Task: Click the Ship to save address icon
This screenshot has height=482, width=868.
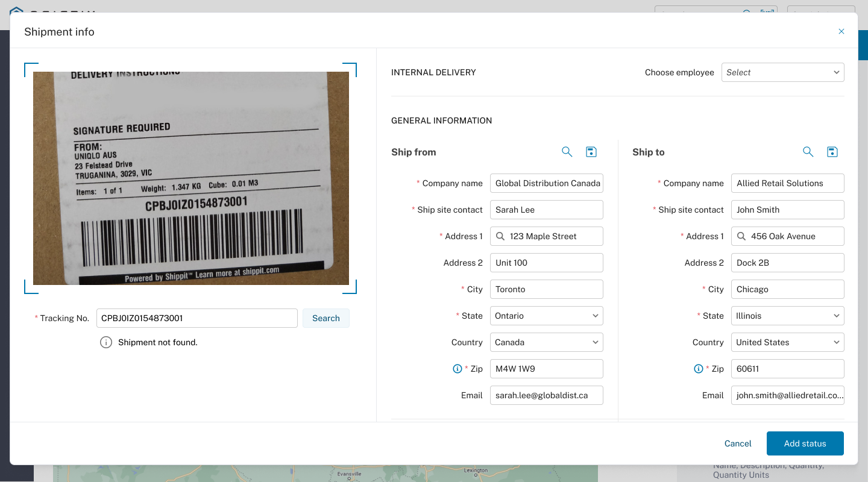Action: click(x=832, y=152)
